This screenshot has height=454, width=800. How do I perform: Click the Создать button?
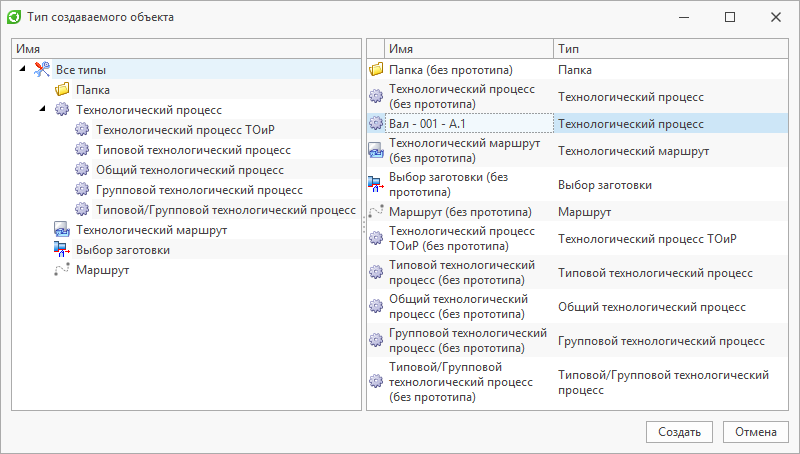click(679, 432)
